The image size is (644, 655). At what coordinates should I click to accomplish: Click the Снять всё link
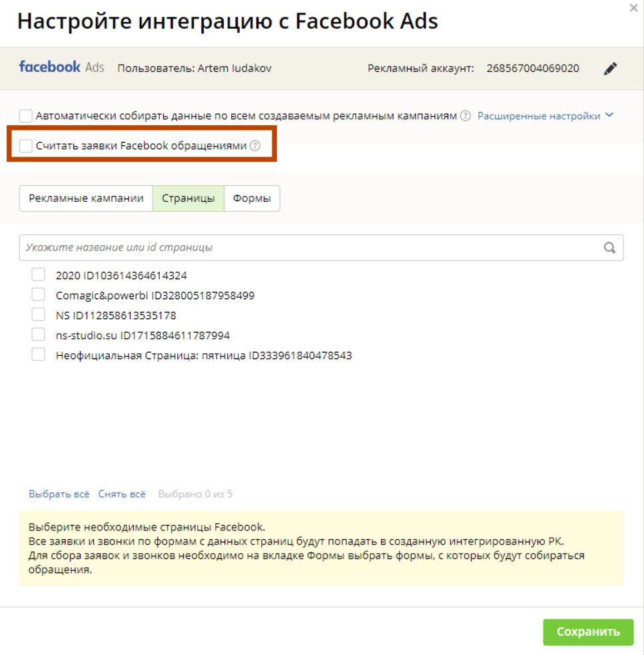[x=121, y=494]
